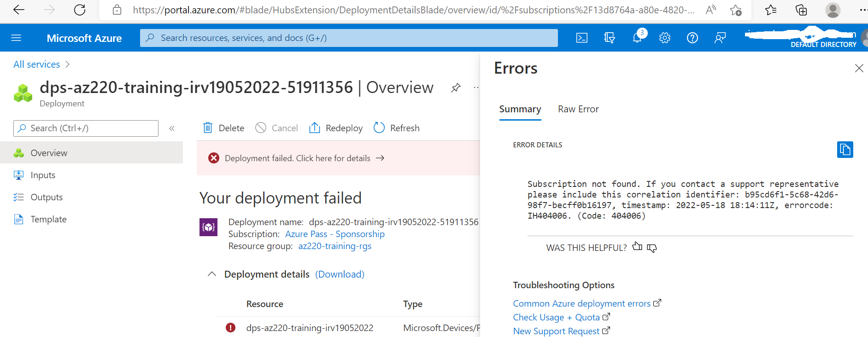Image resolution: width=868 pixels, height=337 pixels.
Task: Open Cloud Shell from the top bar
Action: click(x=582, y=38)
